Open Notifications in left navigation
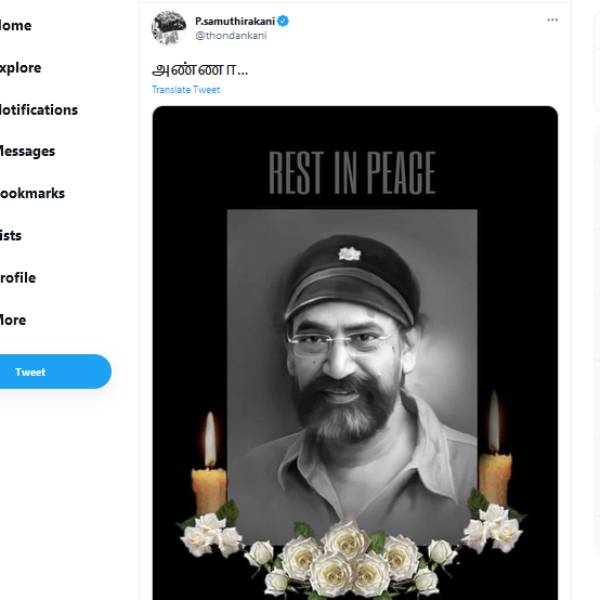The height and width of the screenshot is (600, 600). (38, 110)
